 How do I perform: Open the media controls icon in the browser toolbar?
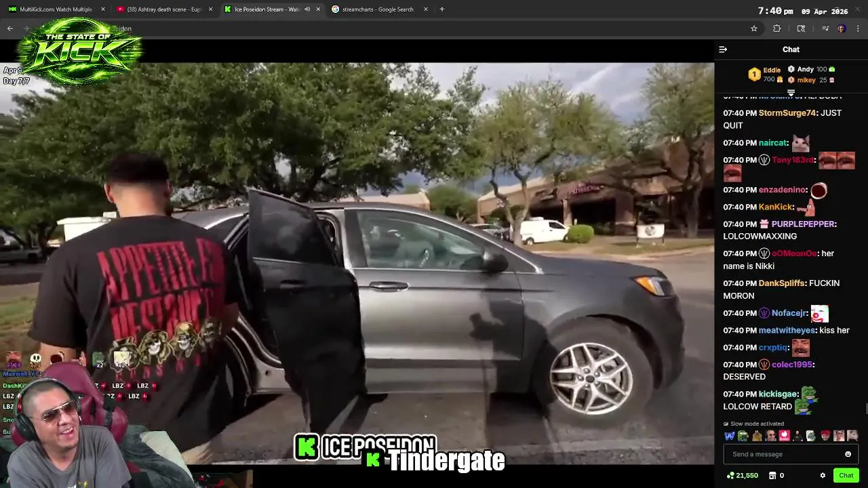[x=825, y=28]
